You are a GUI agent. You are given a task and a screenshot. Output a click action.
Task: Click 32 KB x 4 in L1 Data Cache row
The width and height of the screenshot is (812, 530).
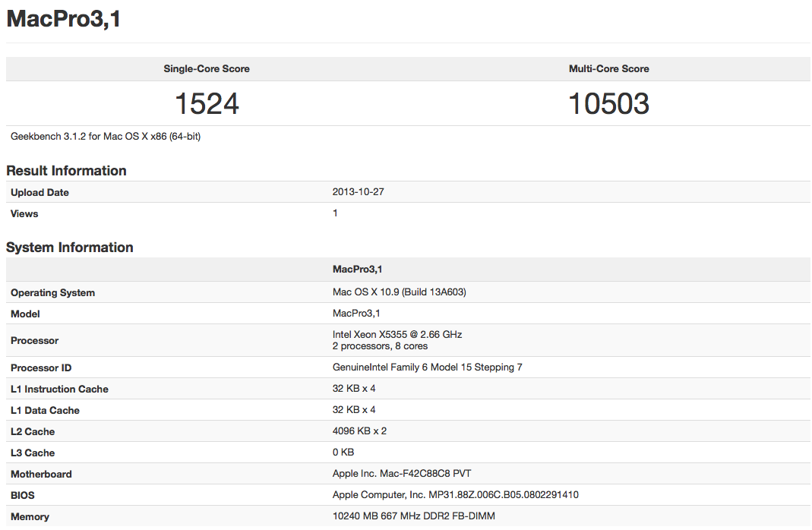tap(354, 409)
